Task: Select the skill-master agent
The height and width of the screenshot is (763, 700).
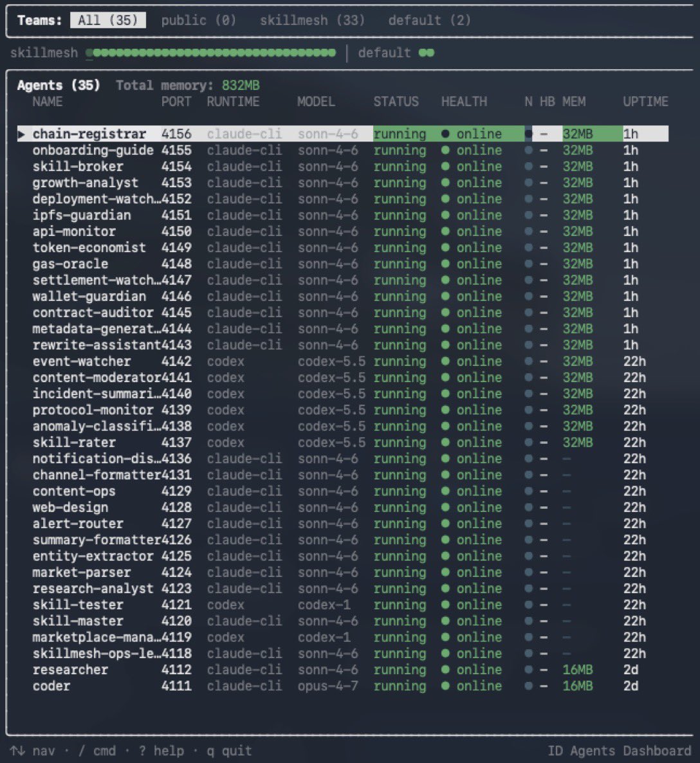Action: [343, 621]
